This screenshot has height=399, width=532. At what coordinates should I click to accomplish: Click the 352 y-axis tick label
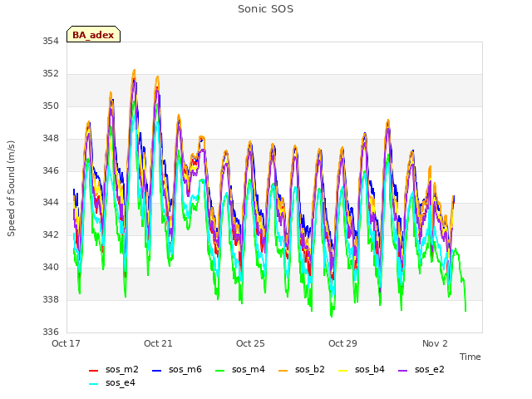coord(51,74)
